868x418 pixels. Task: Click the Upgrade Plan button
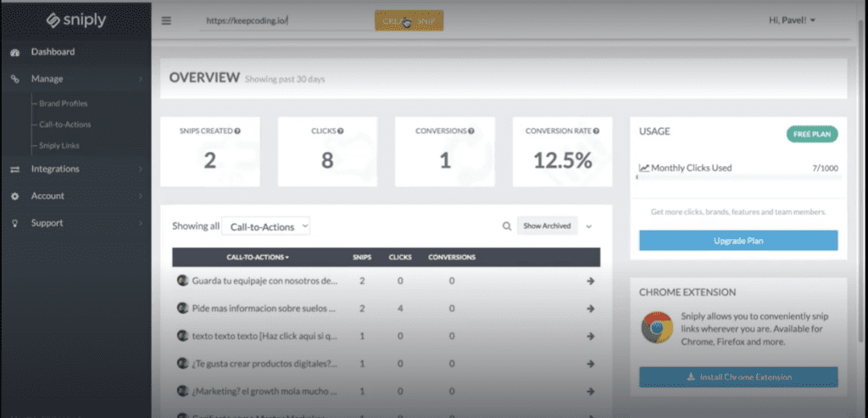(738, 241)
